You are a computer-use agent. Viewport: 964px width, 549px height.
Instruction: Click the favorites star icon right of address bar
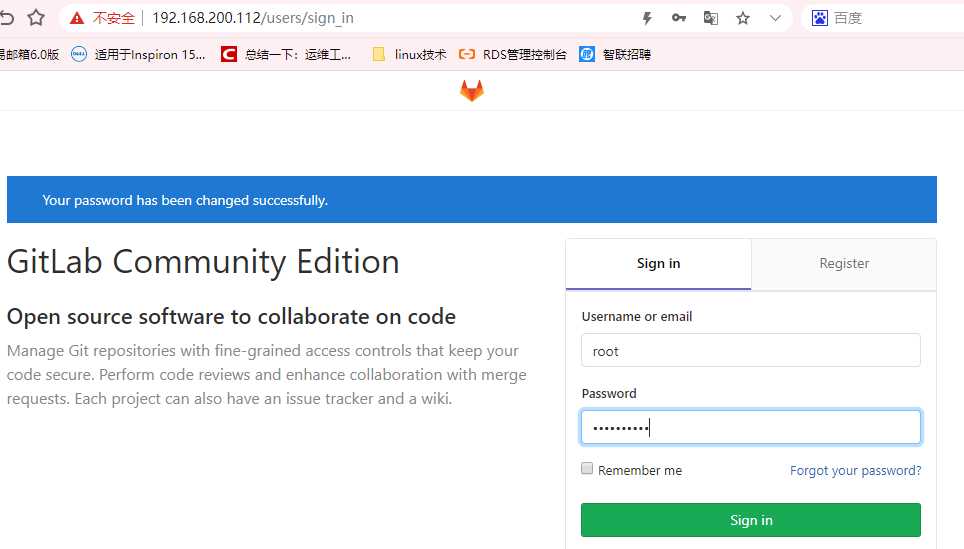(x=743, y=18)
